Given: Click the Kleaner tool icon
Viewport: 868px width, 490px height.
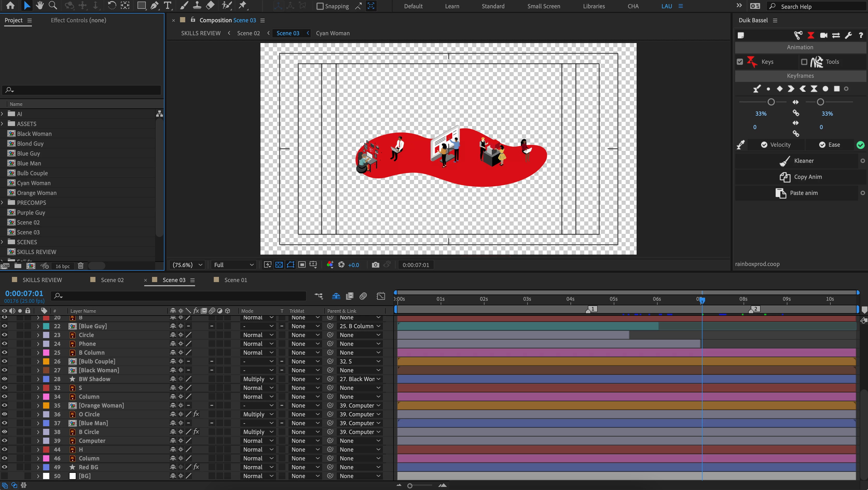Looking at the screenshot, I should [x=785, y=161].
